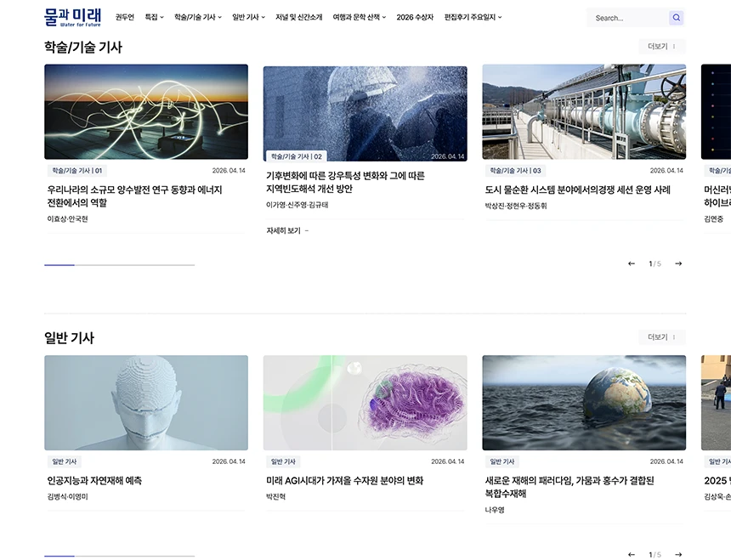
Task: Click the search magnifier icon
Action: pos(676,17)
